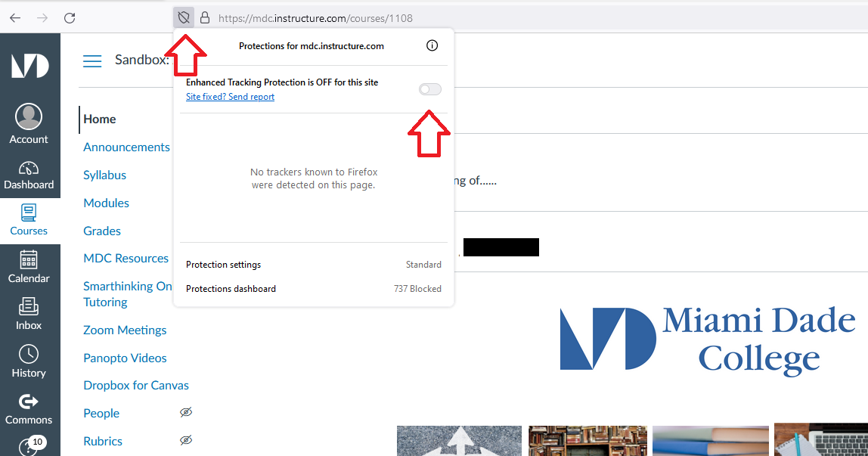Open Protection settings Standard row
Image resolution: width=868 pixels, height=456 pixels.
(313, 265)
